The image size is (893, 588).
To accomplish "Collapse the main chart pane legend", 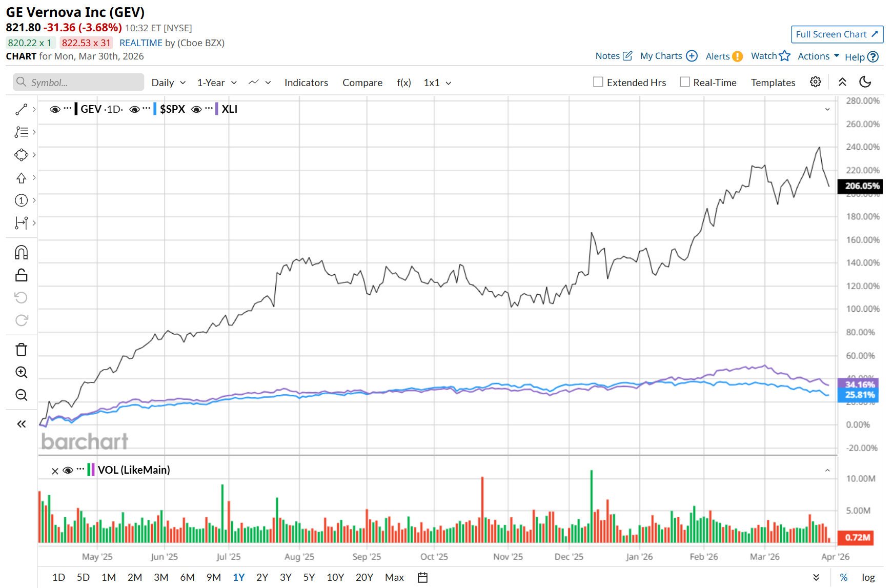I will (x=827, y=109).
